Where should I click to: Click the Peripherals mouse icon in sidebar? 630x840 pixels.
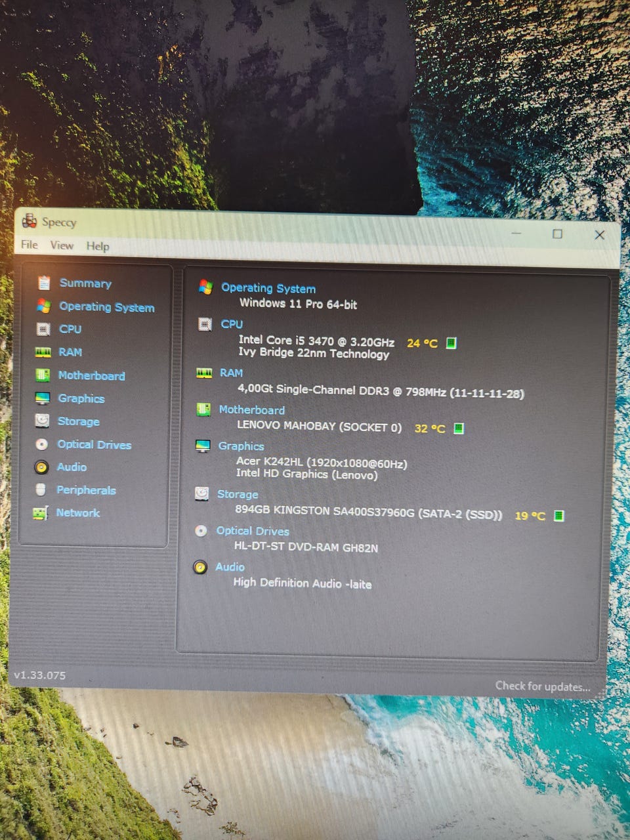coord(41,490)
